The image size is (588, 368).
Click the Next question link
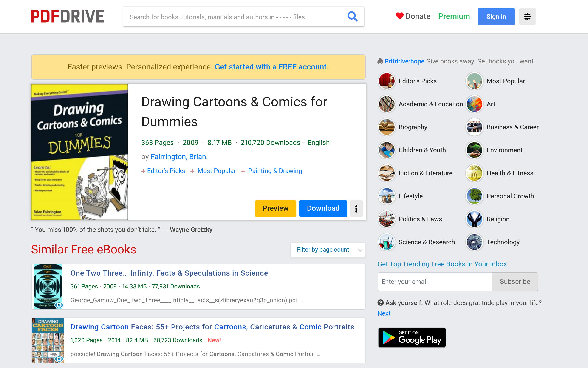pos(384,313)
